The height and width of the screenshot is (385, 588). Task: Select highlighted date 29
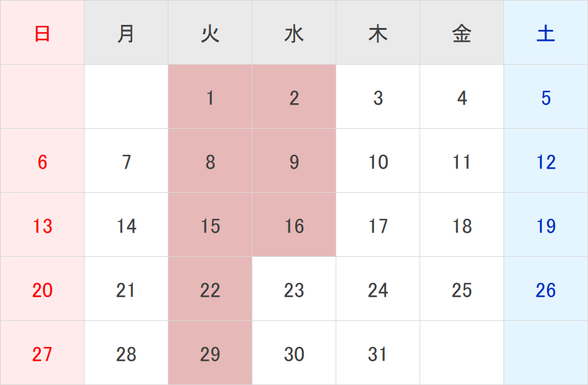pos(210,353)
